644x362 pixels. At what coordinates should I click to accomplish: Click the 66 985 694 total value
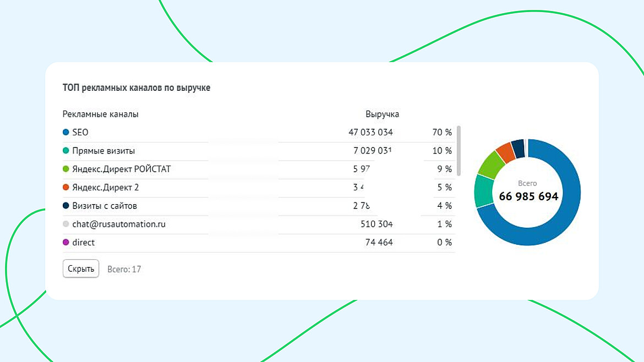click(x=528, y=196)
